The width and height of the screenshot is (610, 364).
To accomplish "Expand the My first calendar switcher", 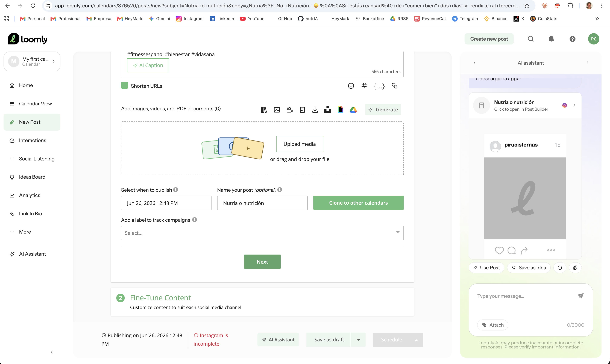I will 32,61.
